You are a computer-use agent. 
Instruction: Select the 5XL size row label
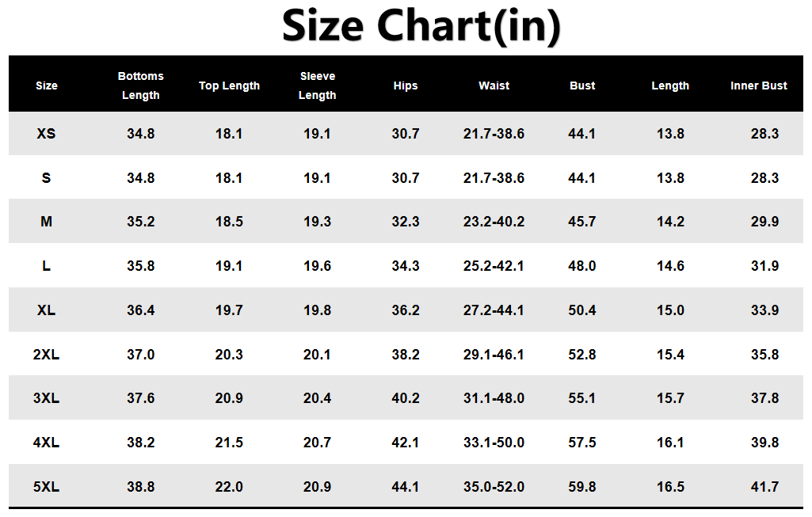point(47,487)
